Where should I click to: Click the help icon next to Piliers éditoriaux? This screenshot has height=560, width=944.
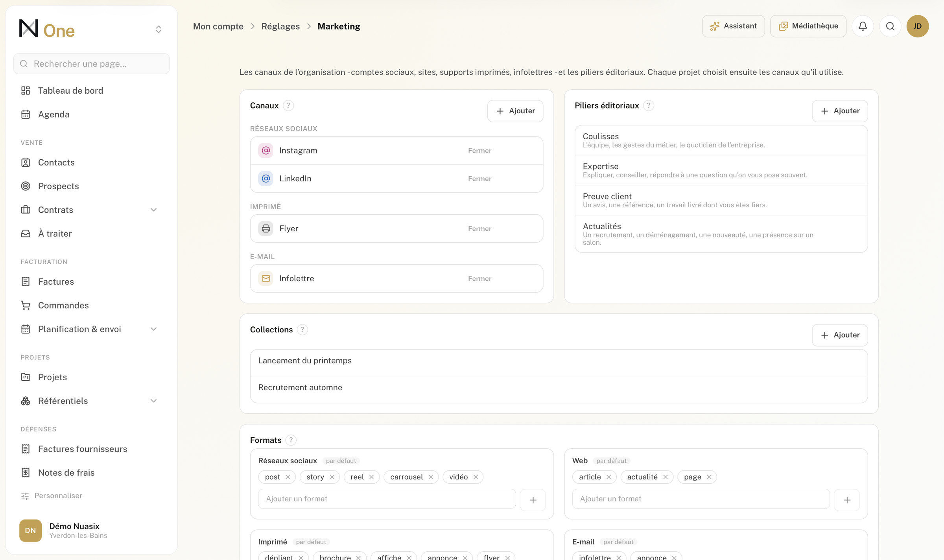tap(649, 105)
